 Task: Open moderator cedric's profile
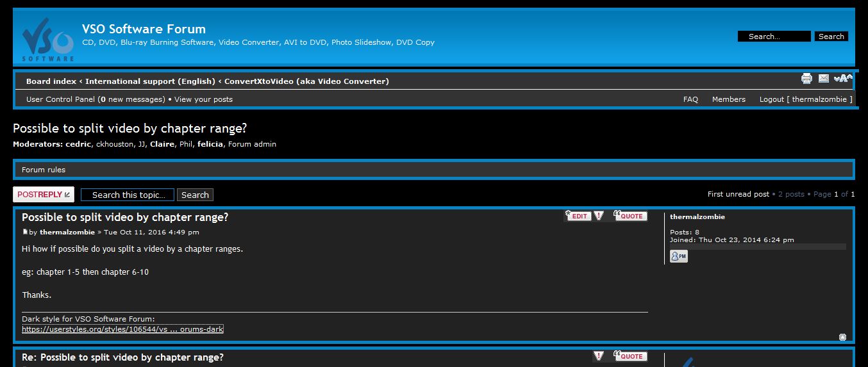point(78,144)
